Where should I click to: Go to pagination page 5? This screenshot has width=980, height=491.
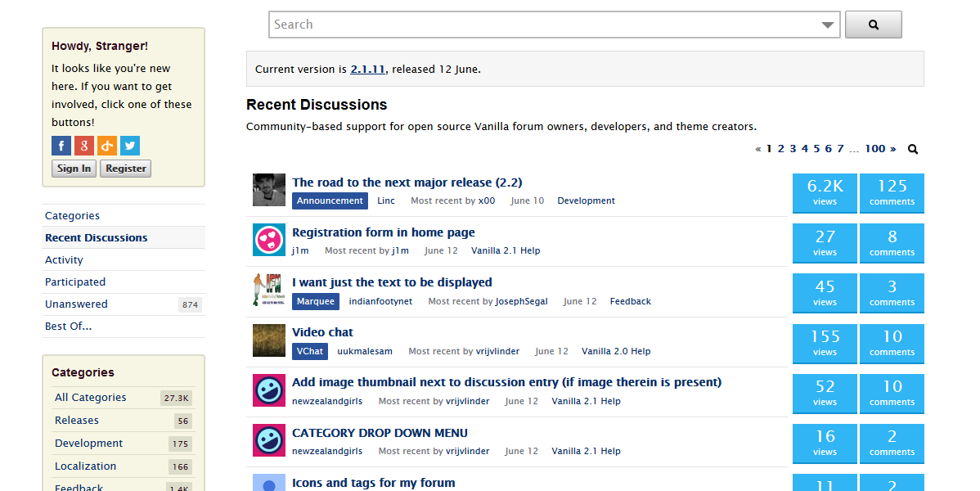[x=816, y=149]
